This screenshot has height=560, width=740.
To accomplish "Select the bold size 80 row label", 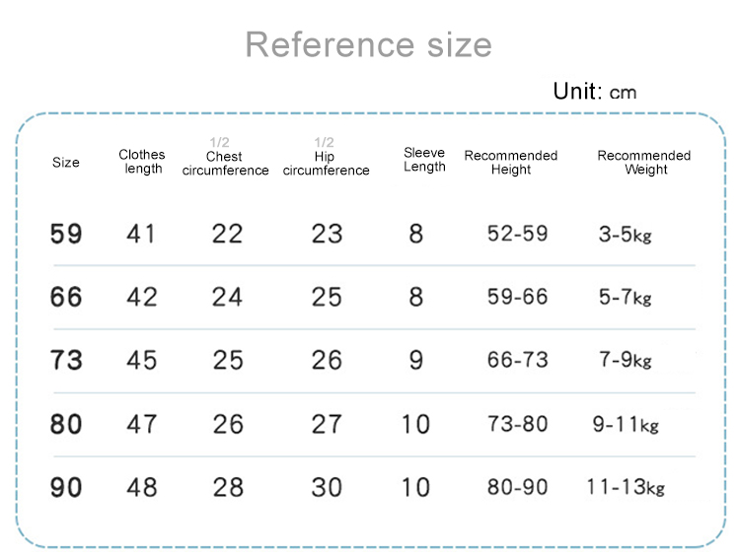I will coord(66,424).
